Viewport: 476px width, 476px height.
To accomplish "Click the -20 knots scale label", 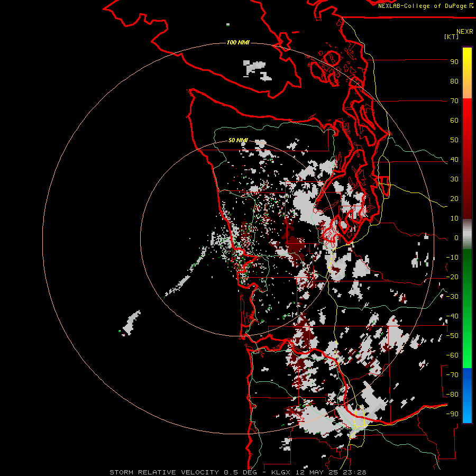I will pos(452,277).
